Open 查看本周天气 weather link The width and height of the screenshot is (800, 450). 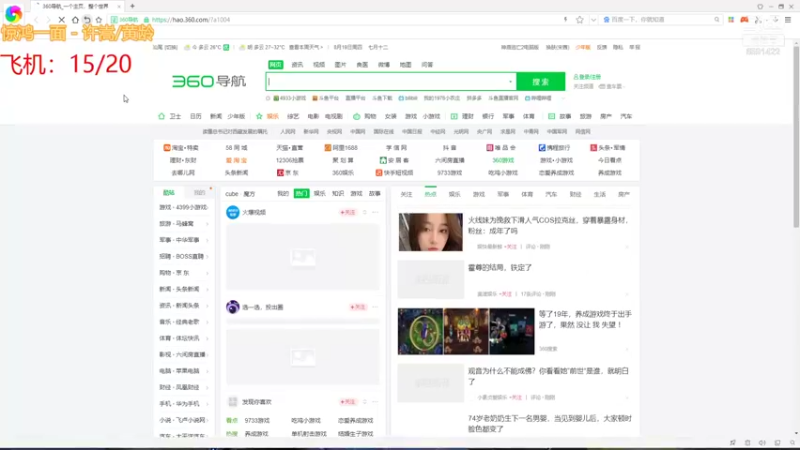(306, 47)
